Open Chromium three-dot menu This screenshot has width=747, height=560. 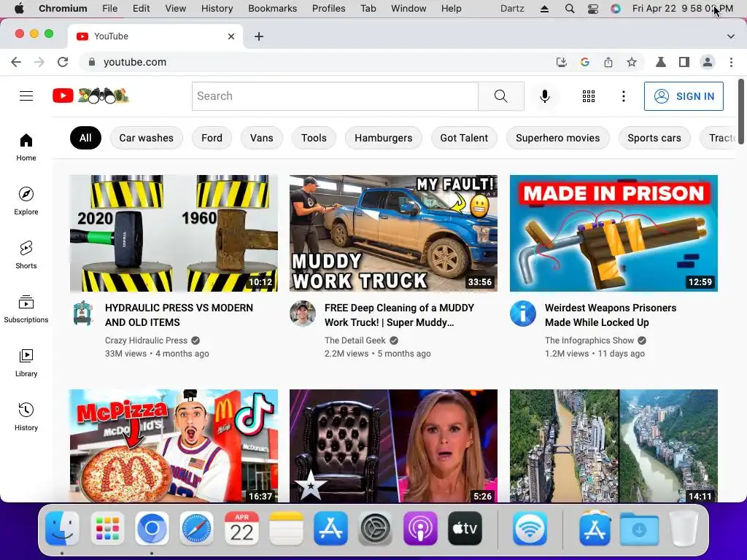(731, 62)
